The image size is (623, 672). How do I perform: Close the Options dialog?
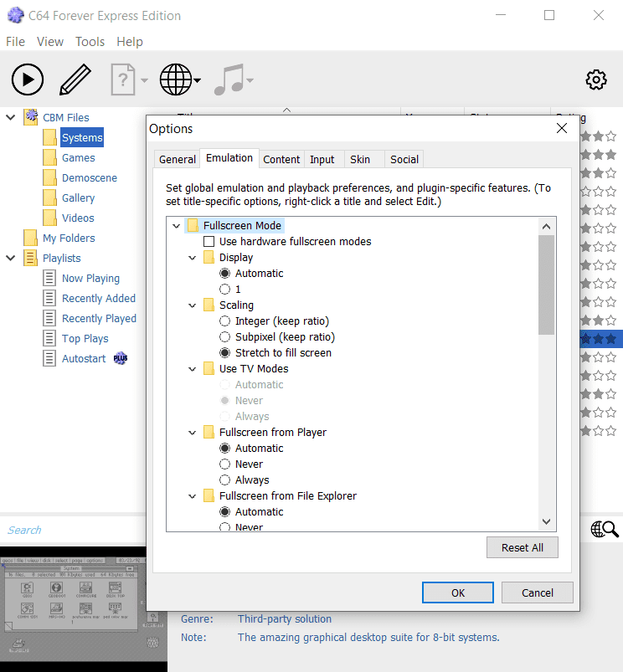pyautogui.click(x=562, y=128)
